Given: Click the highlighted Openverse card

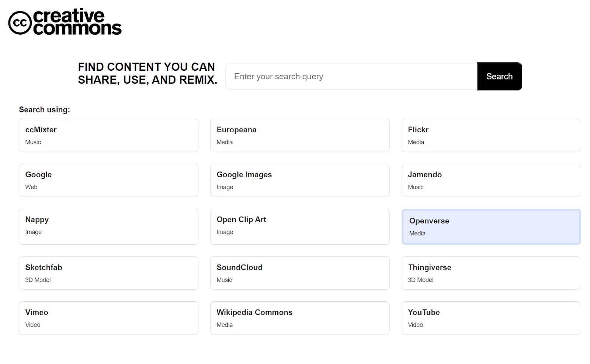Looking at the screenshot, I should (x=491, y=227).
